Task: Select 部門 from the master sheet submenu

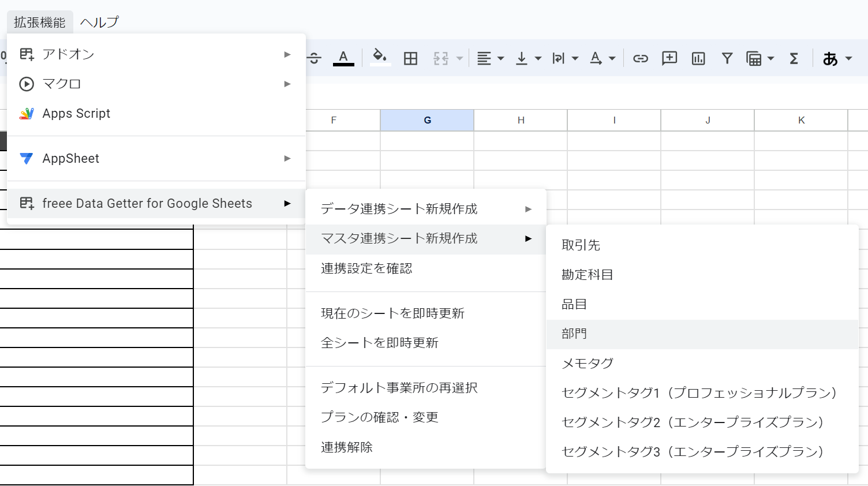Action: [x=574, y=333]
